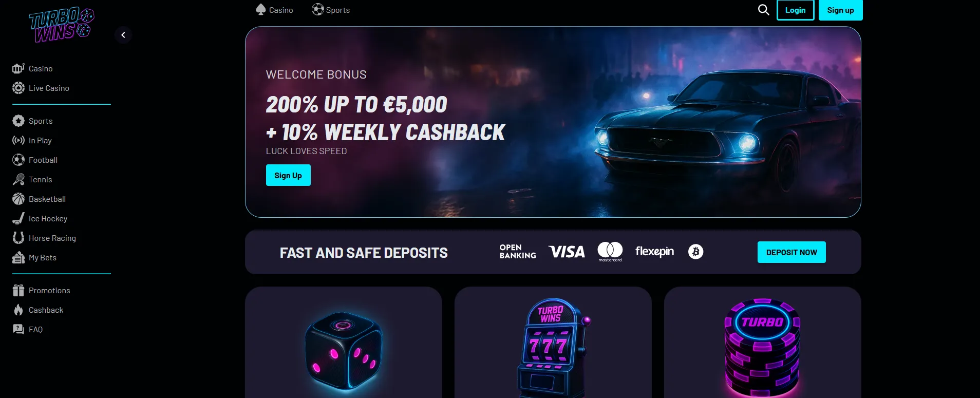Open Tennis in the sidebar
980x398 pixels.
(32, 180)
